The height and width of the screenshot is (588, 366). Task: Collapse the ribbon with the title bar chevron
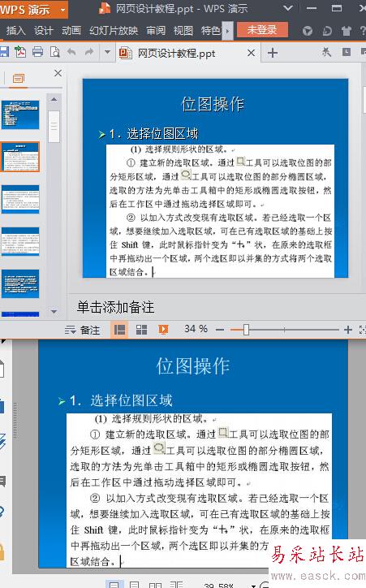click(x=288, y=8)
